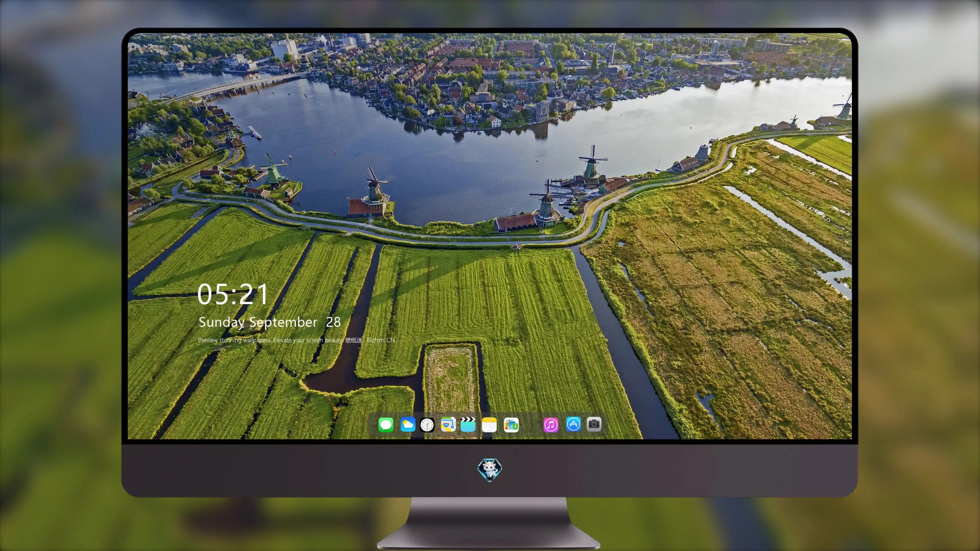Click the Sunday September 28 date text
This screenshot has width=980, height=551.
point(270,322)
